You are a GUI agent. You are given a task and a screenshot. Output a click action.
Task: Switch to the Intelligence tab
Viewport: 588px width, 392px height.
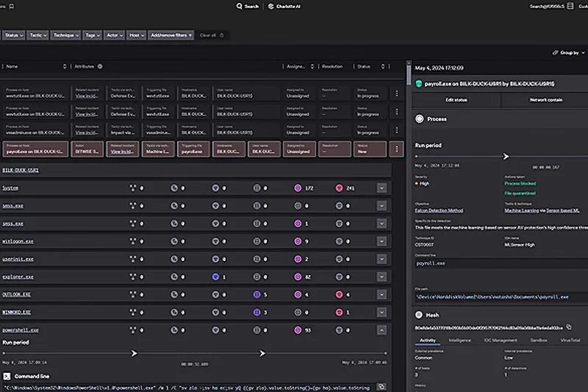click(459, 341)
